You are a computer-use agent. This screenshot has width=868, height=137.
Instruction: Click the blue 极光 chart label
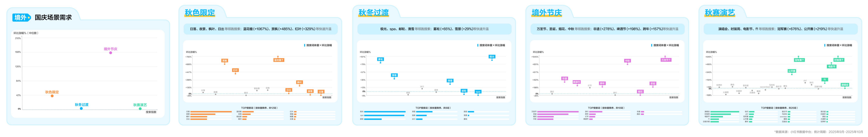tap(492, 57)
